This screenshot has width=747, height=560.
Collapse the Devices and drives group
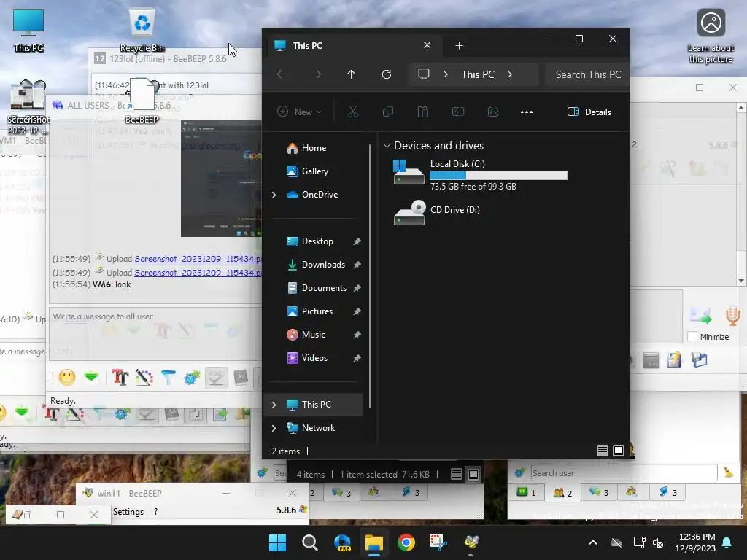[387, 146]
